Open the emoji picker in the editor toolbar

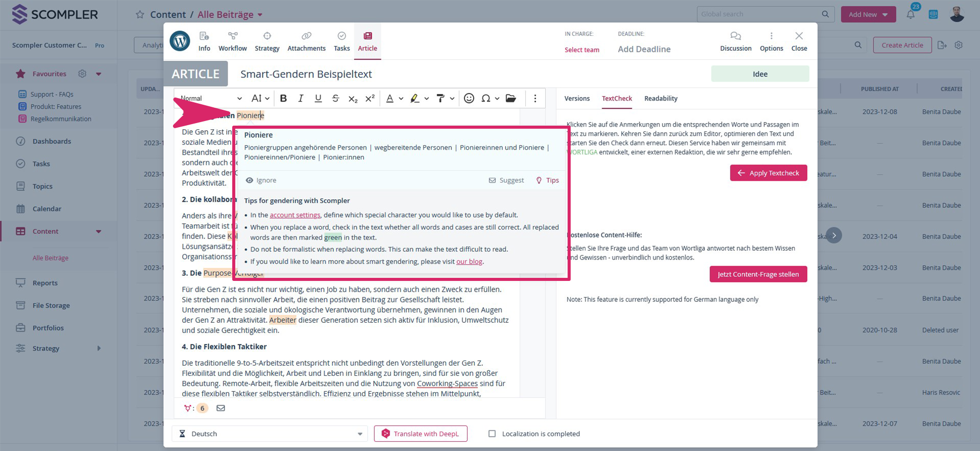click(x=469, y=99)
